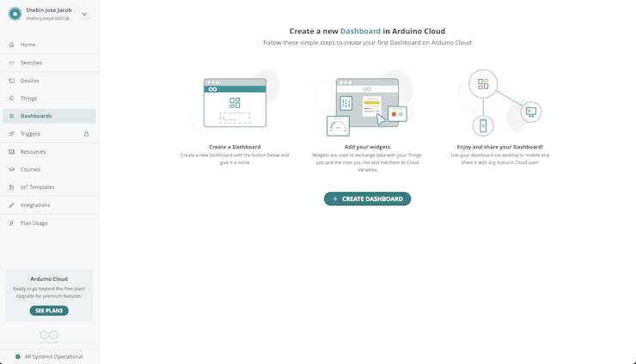Screen dimensions: 636x364
Task: Click the SEE PLANS button
Action: [x=49, y=311]
